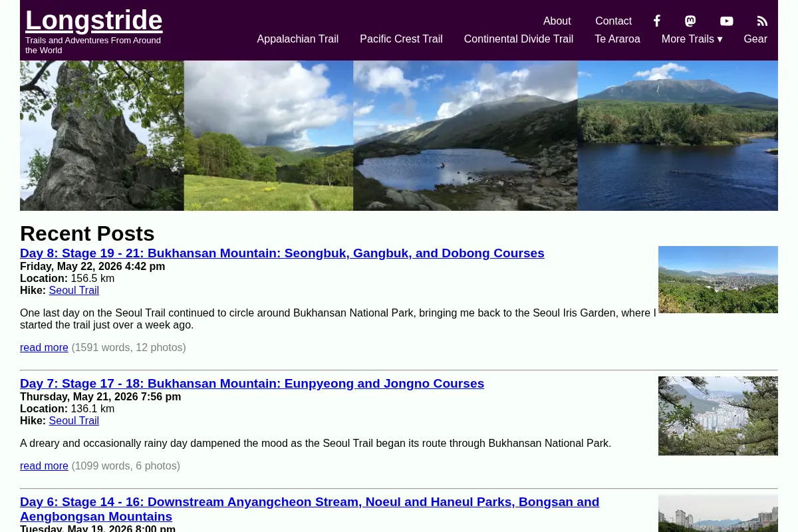Open Continental Divide Trail menu item
The height and width of the screenshot is (532, 798).
pyautogui.click(x=519, y=39)
